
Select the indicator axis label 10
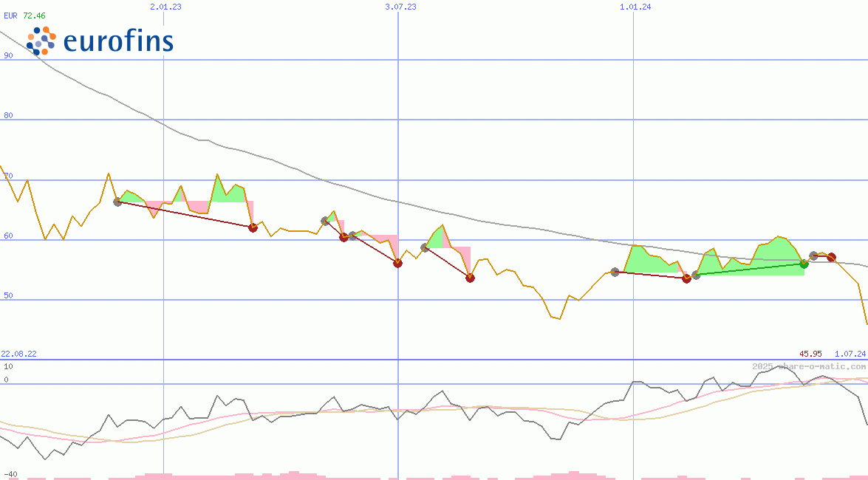coord(8,366)
